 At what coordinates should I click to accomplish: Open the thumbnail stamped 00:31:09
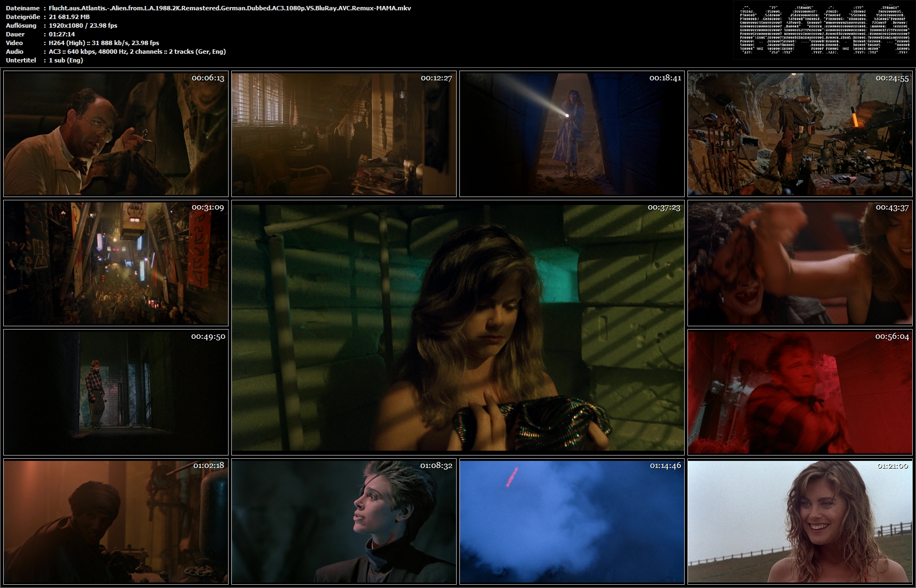116,263
